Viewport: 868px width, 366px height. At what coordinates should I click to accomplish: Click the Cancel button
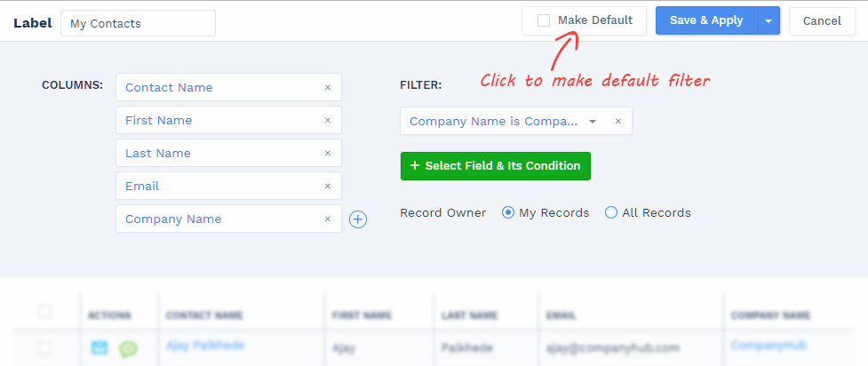[822, 21]
